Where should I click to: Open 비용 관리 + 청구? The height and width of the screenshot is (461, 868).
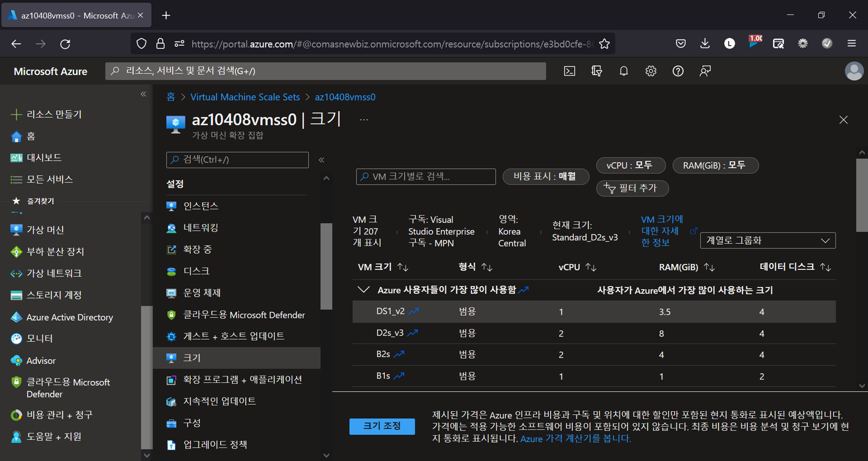(x=51, y=415)
